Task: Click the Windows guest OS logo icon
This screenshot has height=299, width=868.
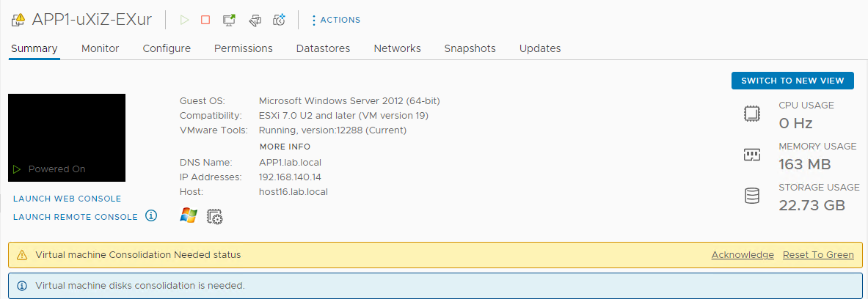Action: coord(189,215)
